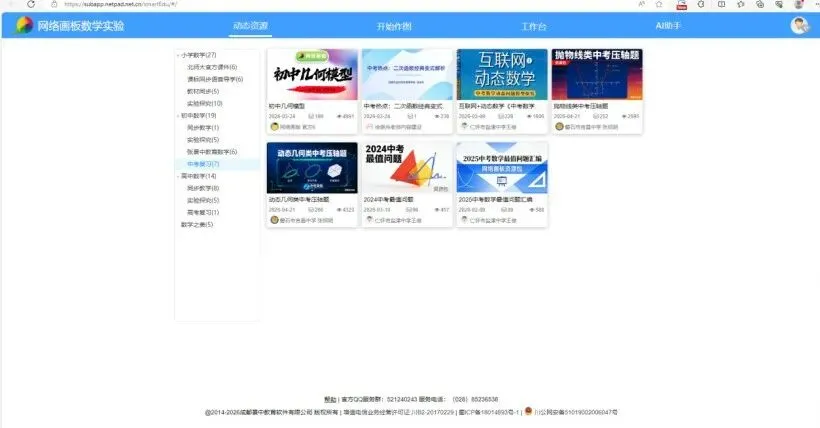The width and height of the screenshot is (820, 428).
Task: Select 数学之美(5) in the tree
Action: pos(197,224)
